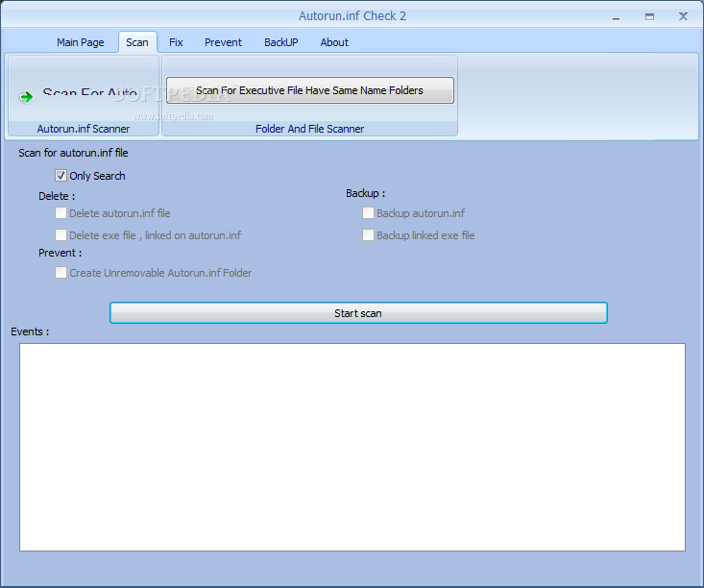This screenshot has width=704, height=588.
Task: Click the 'Scan for autorun.inf file' heading
Action: (x=73, y=153)
